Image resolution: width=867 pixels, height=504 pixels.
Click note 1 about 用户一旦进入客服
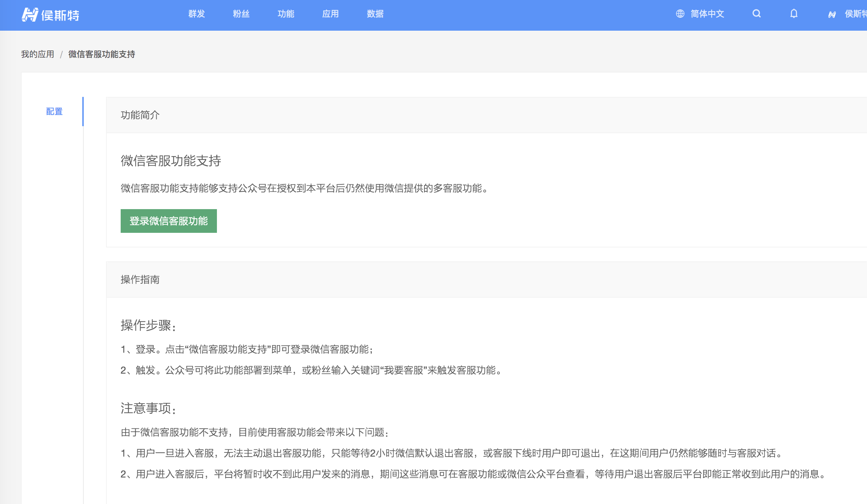point(452,453)
